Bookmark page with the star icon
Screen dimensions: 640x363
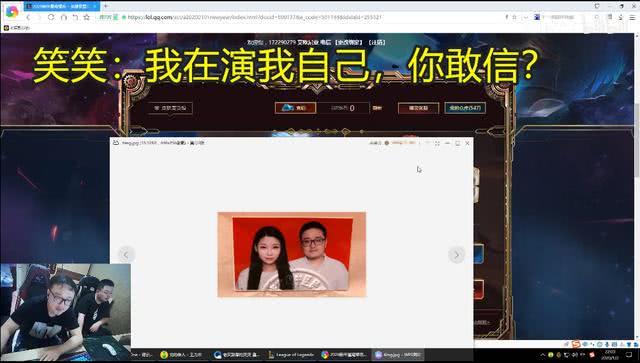[x=87, y=17]
